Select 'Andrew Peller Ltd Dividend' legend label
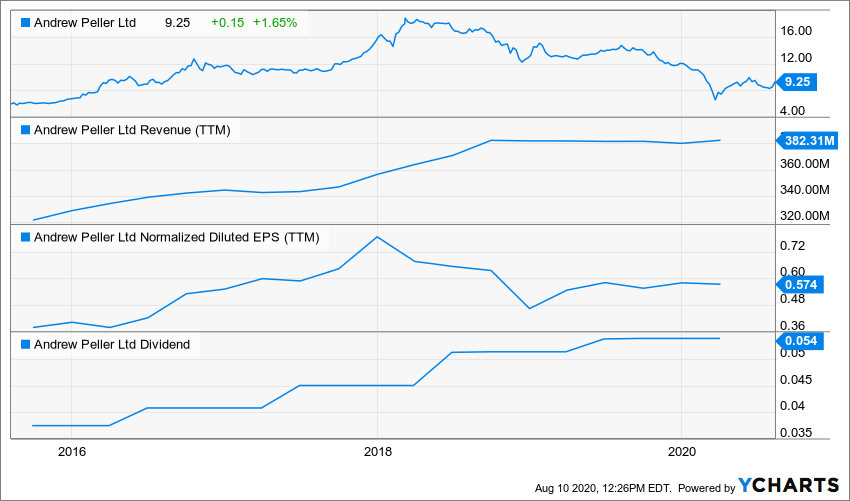The width and height of the screenshot is (850, 501). coord(112,345)
